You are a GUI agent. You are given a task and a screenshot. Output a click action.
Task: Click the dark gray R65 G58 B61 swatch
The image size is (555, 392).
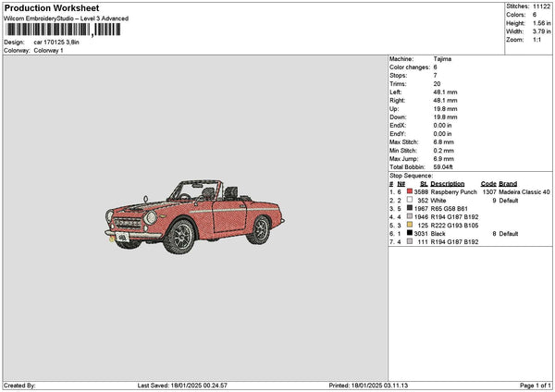408,208
